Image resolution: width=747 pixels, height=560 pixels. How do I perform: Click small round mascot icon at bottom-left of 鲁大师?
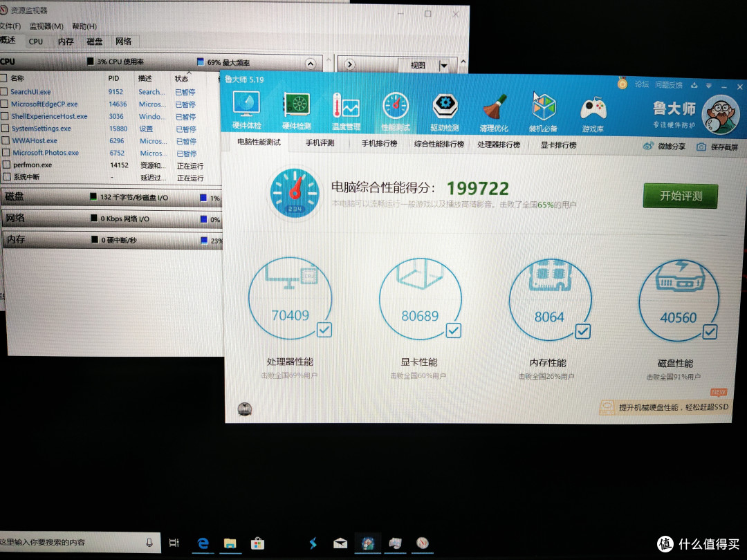tap(244, 409)
